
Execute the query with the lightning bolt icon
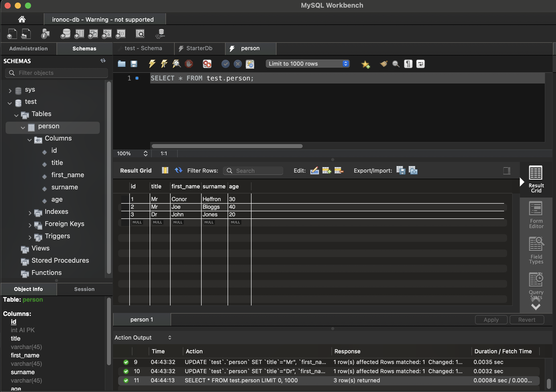click(x=152, y=64)
